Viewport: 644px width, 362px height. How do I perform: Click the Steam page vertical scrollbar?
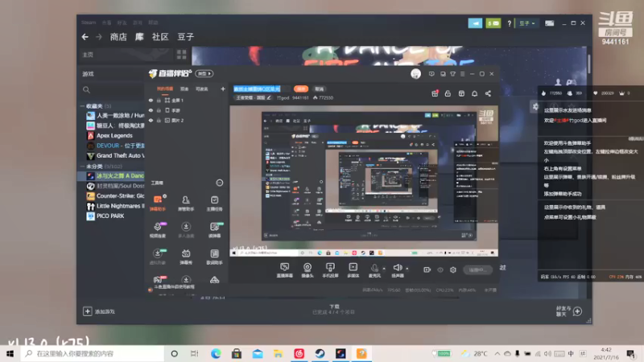pos(589,64)
